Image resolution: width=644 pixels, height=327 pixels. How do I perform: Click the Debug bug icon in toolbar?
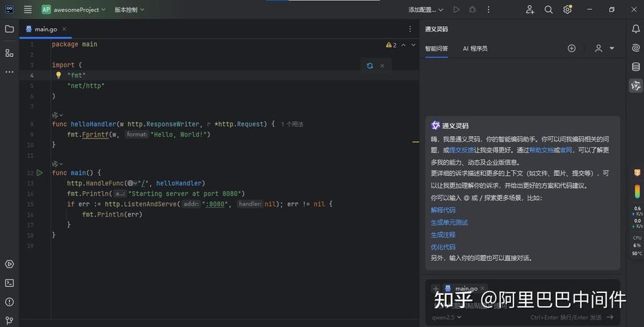472,9
